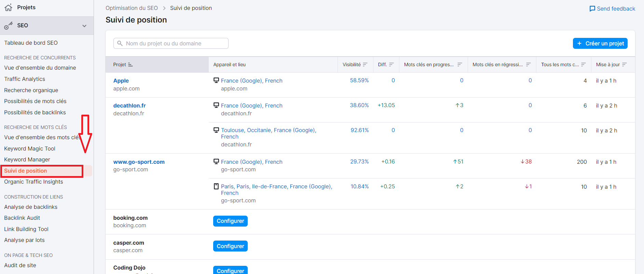
Task: Click desktop icon in Apple row
Action: click(216, 80)
